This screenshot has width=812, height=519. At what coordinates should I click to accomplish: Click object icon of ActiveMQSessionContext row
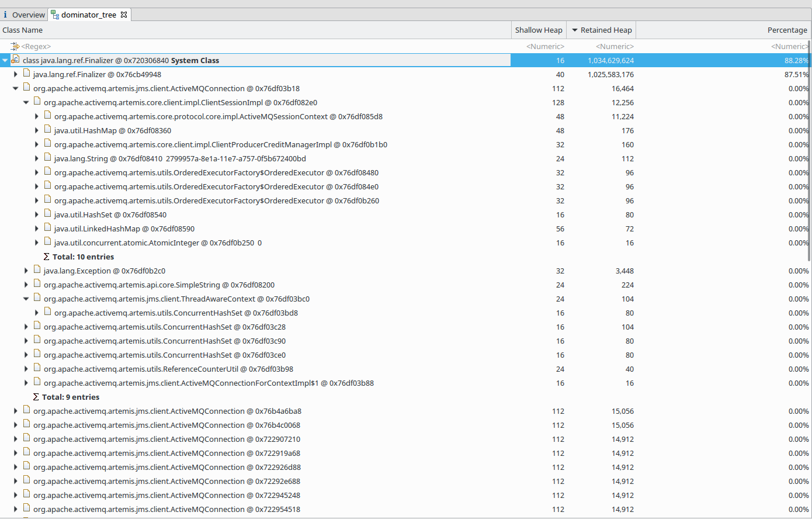[x=47, y=116]
